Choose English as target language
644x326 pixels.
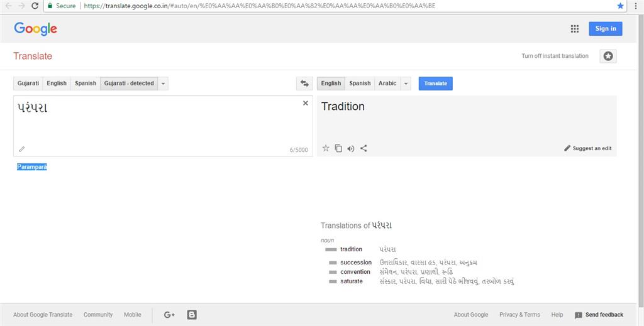[x=331, y=84]
